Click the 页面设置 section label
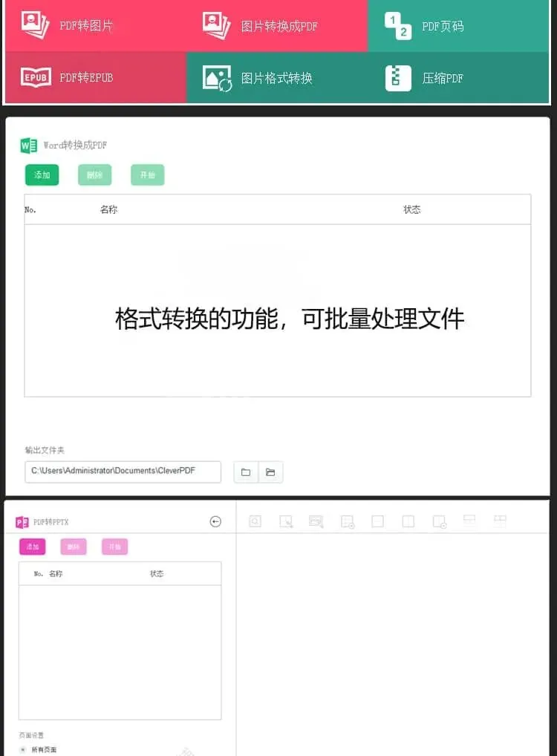The image size is (557, 756). click(x=31, y=735)
